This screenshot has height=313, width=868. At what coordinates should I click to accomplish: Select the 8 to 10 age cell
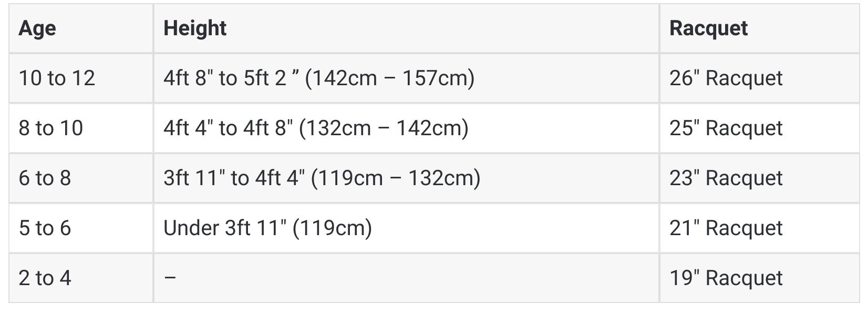[81, 128]
